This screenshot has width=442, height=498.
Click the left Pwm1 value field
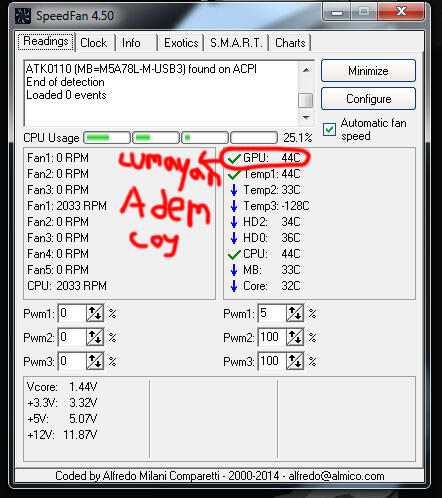pyautogui.click(x=72, y=313)
